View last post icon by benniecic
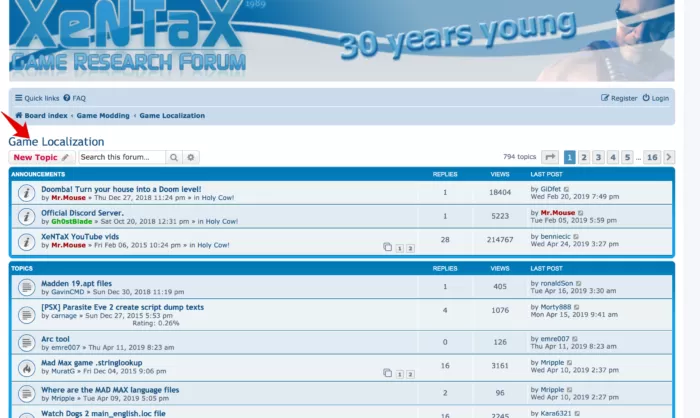The height and width of the screenshot is (418, 700). [576, 237]
